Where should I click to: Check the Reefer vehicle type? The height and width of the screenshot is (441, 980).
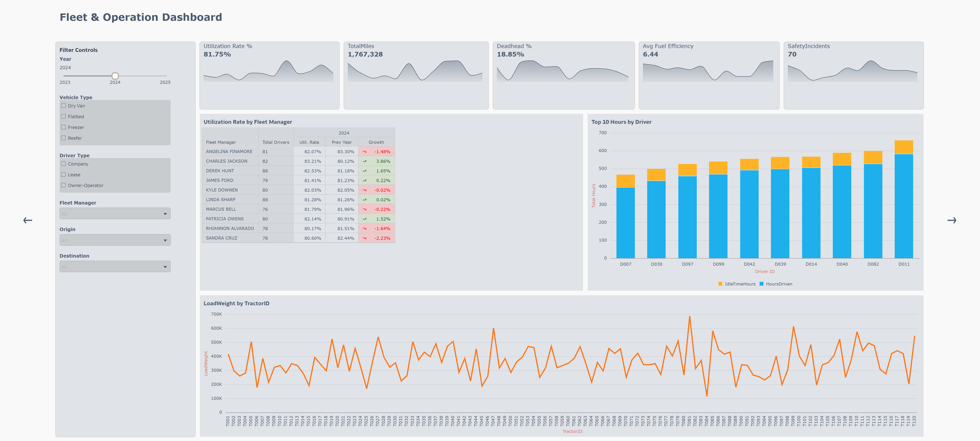coord(64,138)
